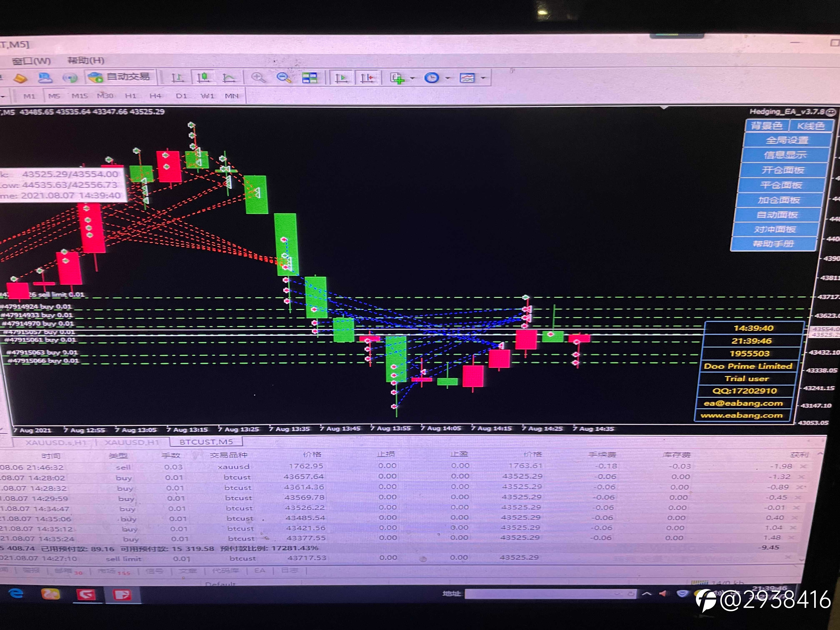Click the ea@eabang.com email link
Screen dimensions: 840x630
pyautogui.click(x=743, y=403)
